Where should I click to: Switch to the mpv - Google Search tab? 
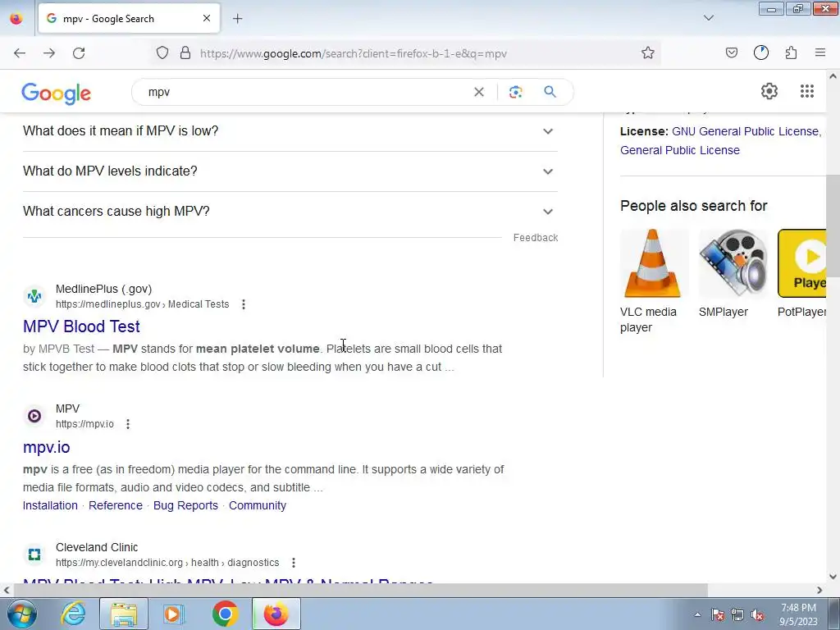(x=129, y=19)
